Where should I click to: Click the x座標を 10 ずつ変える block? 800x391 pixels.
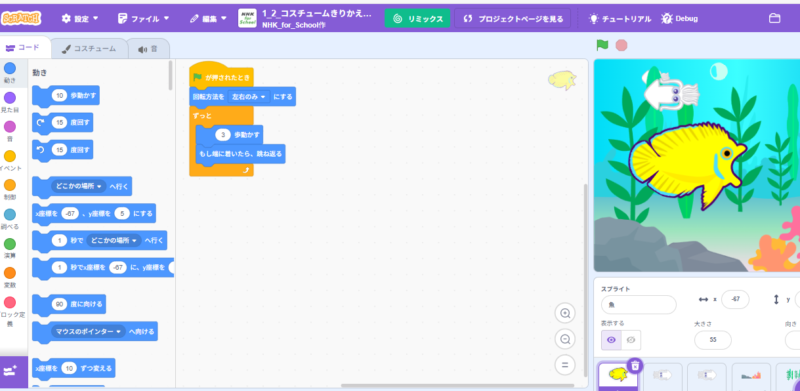[x=73, y=368]
